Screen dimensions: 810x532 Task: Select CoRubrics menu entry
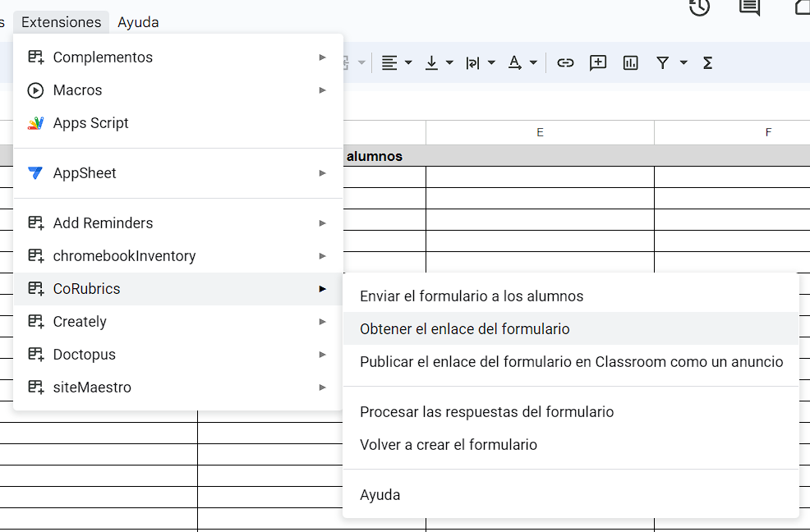[177, 289]
